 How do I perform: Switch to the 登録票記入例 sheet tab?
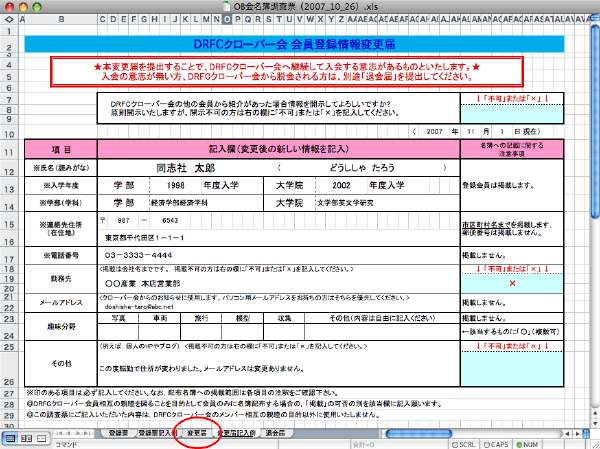[155, 432]
